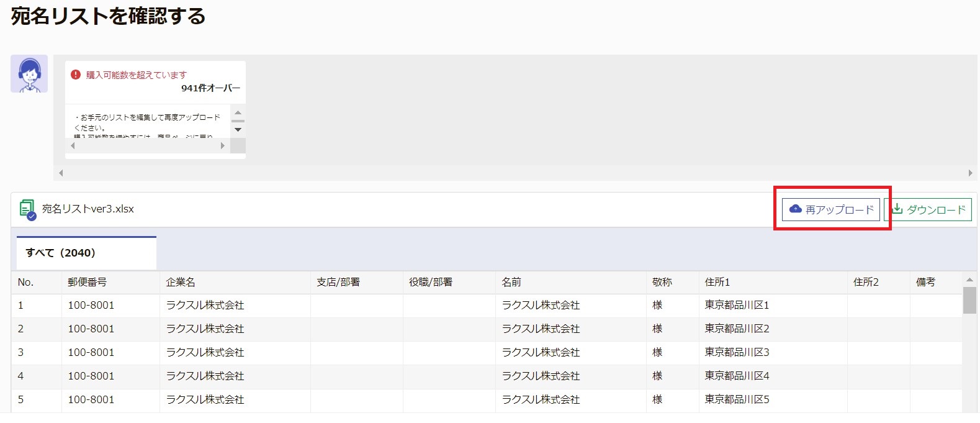Click the ダウンロード button
The image size is (980, 423).
pos(928,209)
